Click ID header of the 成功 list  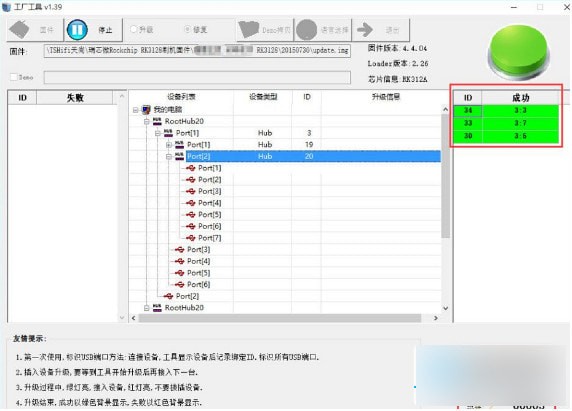coord(468,97)
